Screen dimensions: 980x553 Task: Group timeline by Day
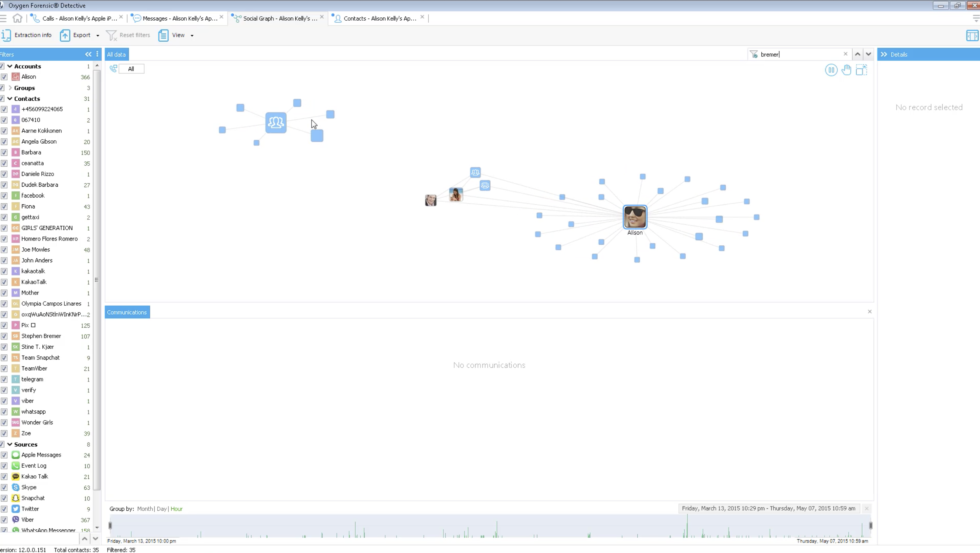[x=161, y=509]
